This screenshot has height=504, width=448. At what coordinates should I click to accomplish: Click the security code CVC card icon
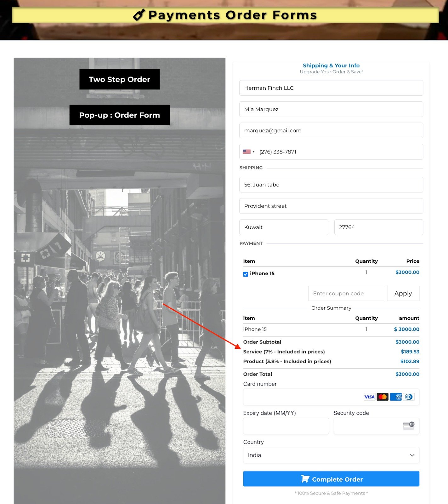click(409, 426)
